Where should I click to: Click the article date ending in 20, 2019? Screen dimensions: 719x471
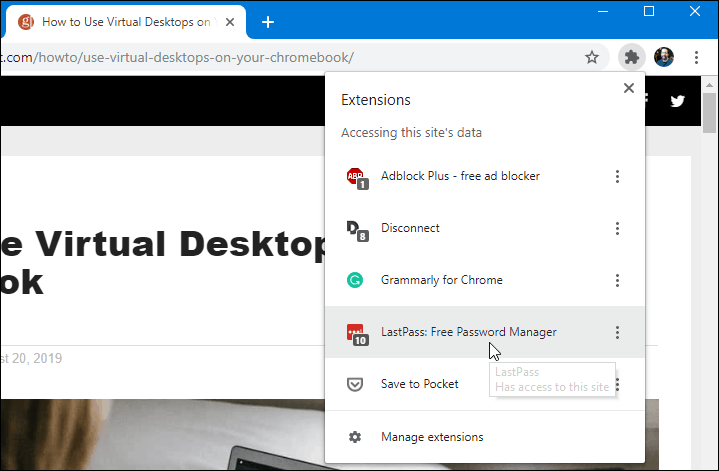(x=31, y=358)
